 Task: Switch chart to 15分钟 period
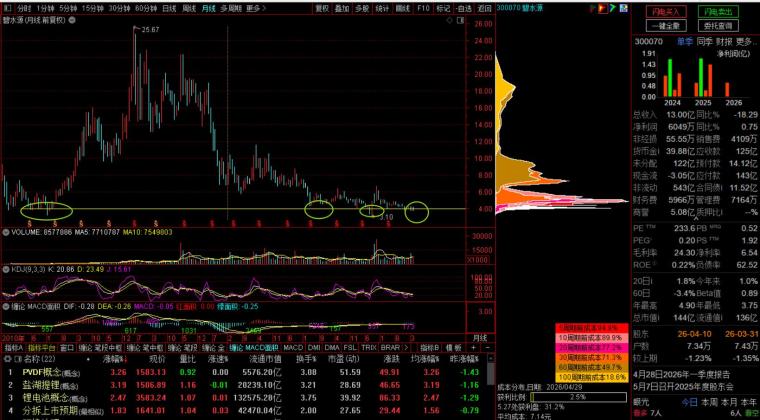(x=92, y=8)
